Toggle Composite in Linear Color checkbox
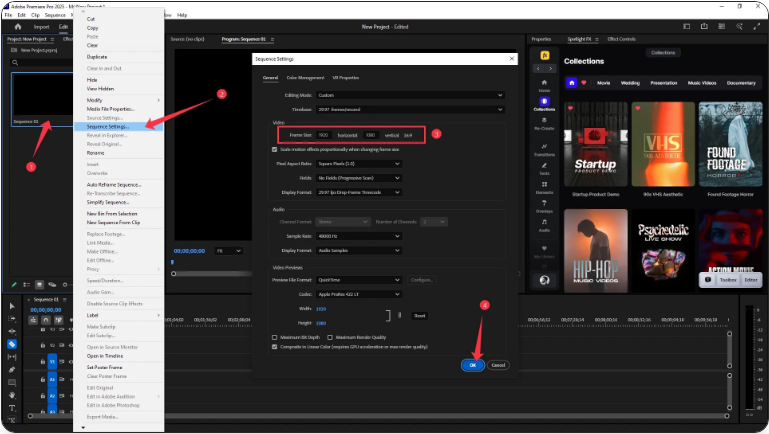The width and height of the screenshot is (769, 434). pos(275,347)
